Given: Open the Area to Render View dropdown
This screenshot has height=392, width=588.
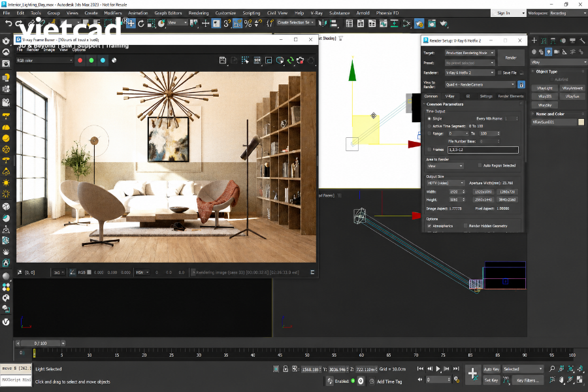Looking at the screenshot, I should point(445,166).
